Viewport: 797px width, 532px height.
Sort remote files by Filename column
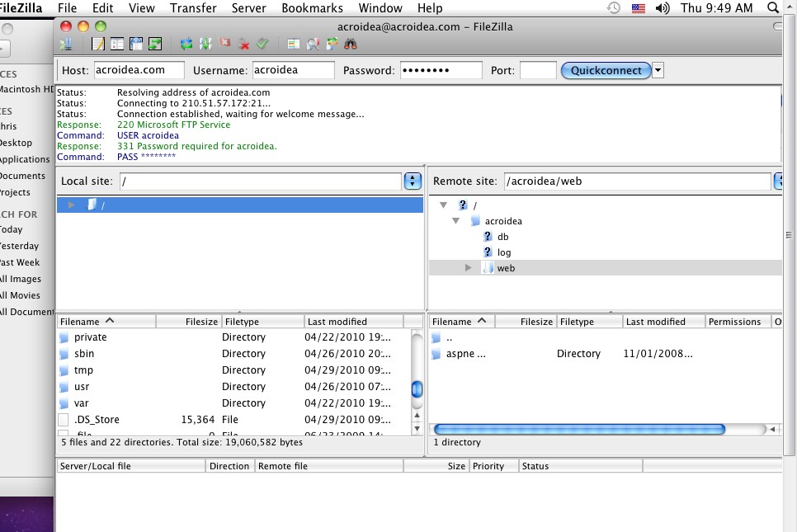(x=461, y=322)
